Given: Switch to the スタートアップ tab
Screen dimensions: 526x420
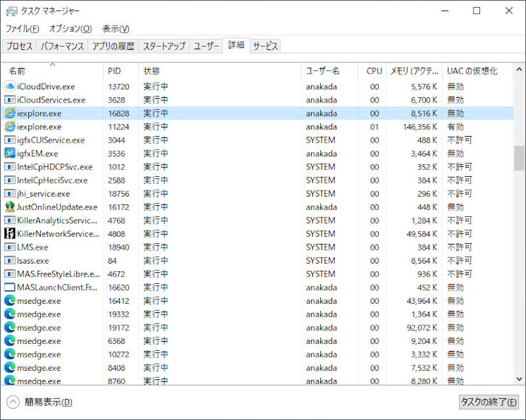Looking at the screenshot, I should tap(164, 46).
